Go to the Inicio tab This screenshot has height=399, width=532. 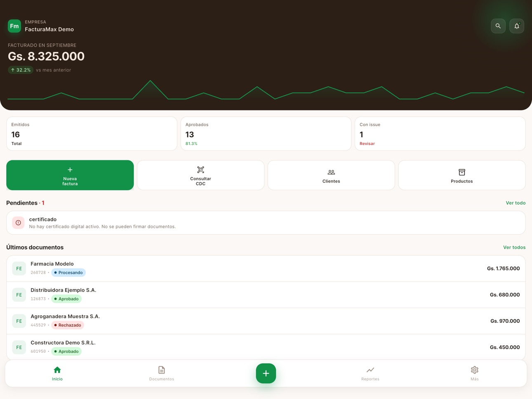coord(57,373)
